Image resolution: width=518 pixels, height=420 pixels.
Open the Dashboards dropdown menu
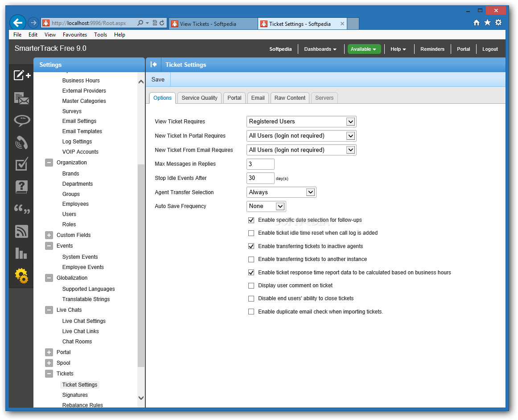(x=320, y=49)
